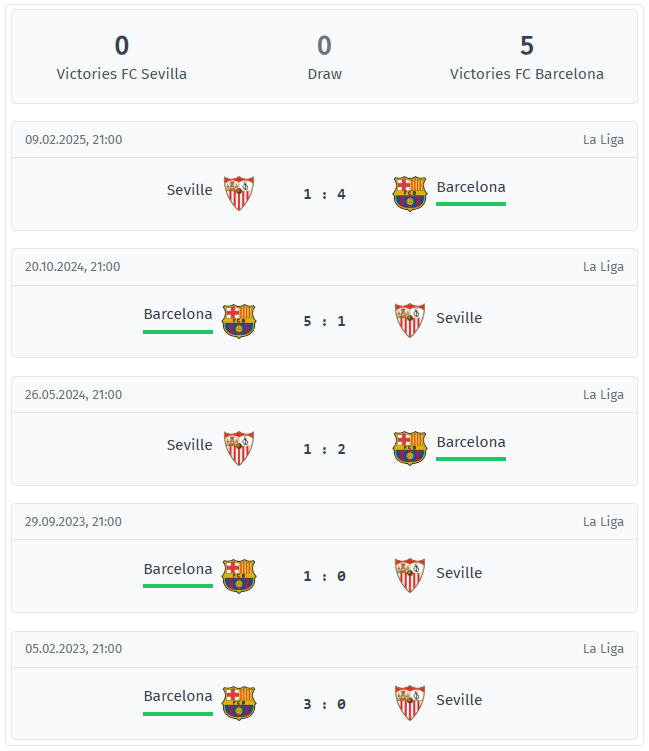This screenshot has width=649, height=751.
Task: Click Sevilla crest in 05.02.2023 match
Action: [x=410, y=703]
